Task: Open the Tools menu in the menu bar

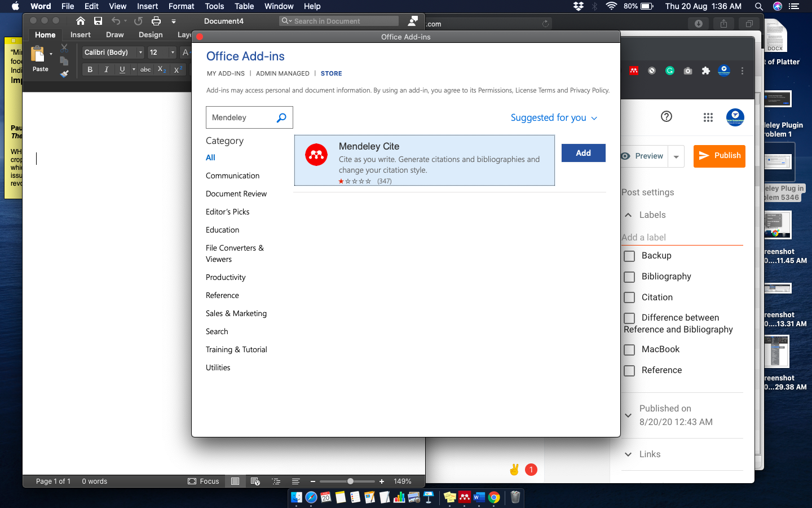Action: click(214, 6)
